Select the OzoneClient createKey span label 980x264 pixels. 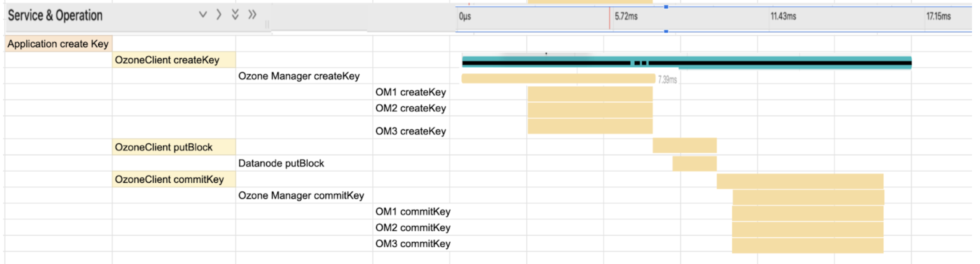tap(167, 60)
